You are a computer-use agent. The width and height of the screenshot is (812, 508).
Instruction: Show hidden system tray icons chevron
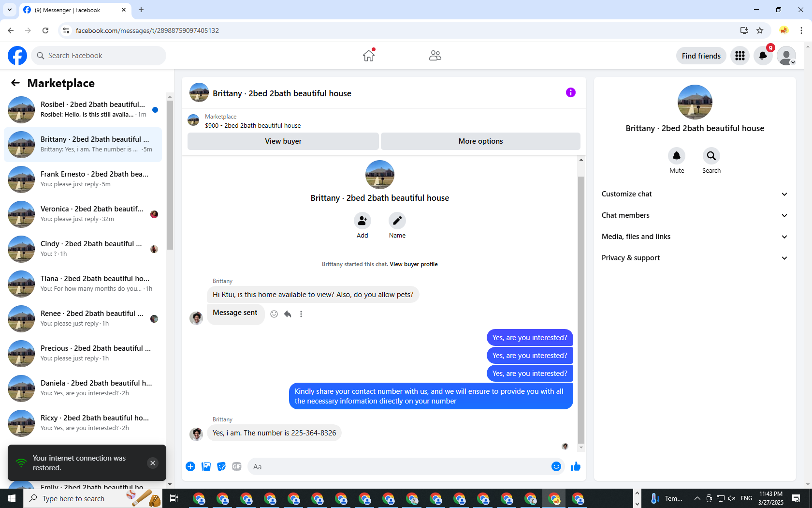point(697,498)
